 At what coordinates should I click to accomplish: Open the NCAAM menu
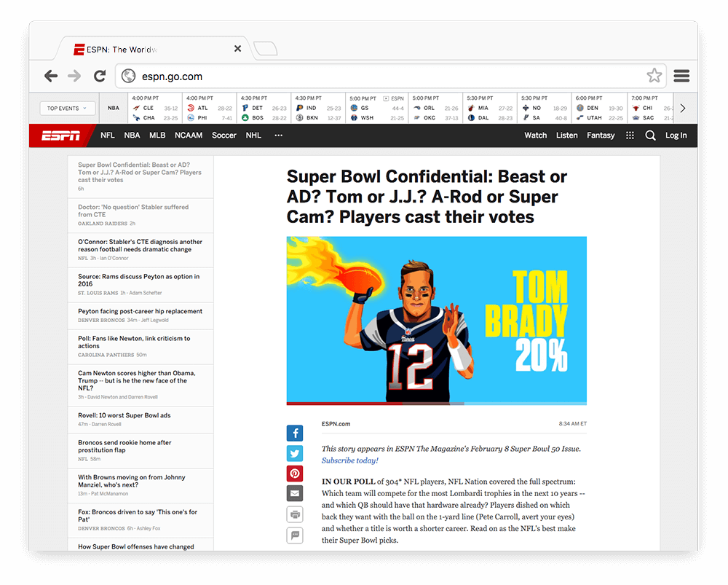coord(189,136)
